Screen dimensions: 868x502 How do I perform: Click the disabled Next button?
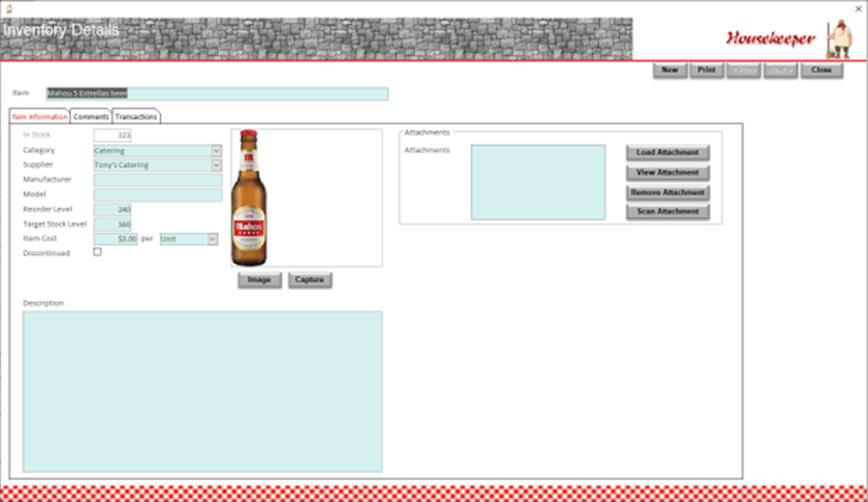780,70
